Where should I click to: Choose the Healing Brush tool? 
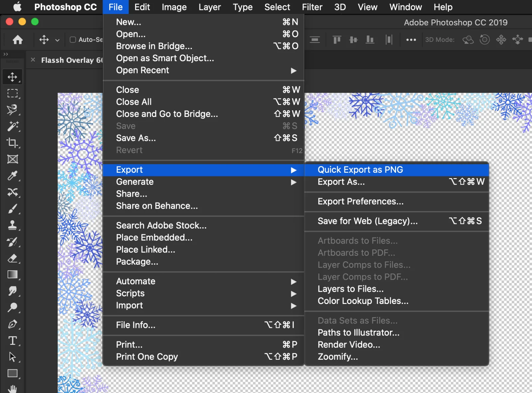[13, 192]
